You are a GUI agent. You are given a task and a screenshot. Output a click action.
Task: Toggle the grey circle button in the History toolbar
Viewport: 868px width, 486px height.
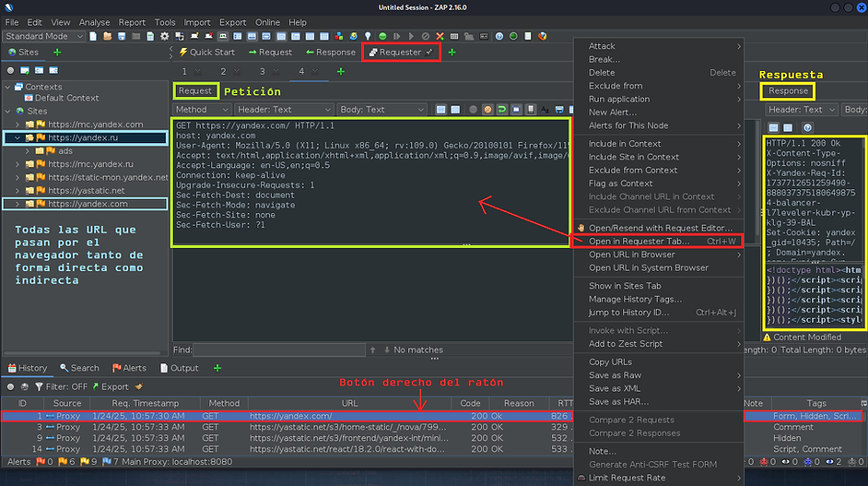coord(10,386)
